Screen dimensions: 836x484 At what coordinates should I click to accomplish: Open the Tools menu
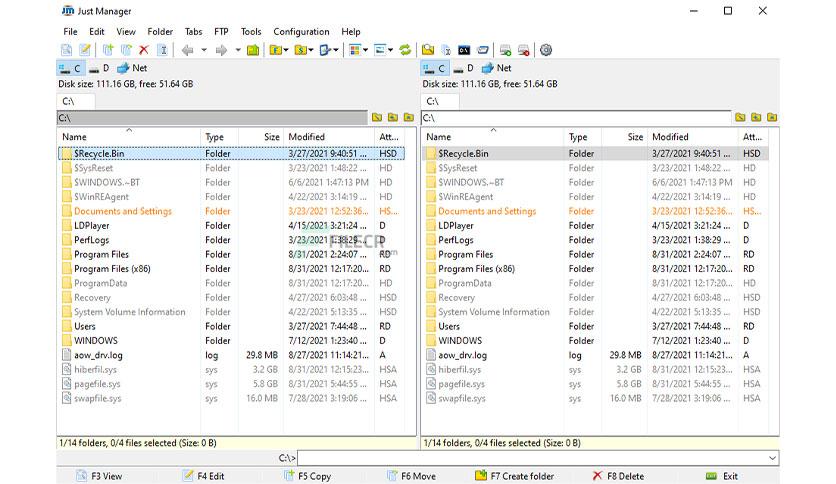click(x=251, y=31)
